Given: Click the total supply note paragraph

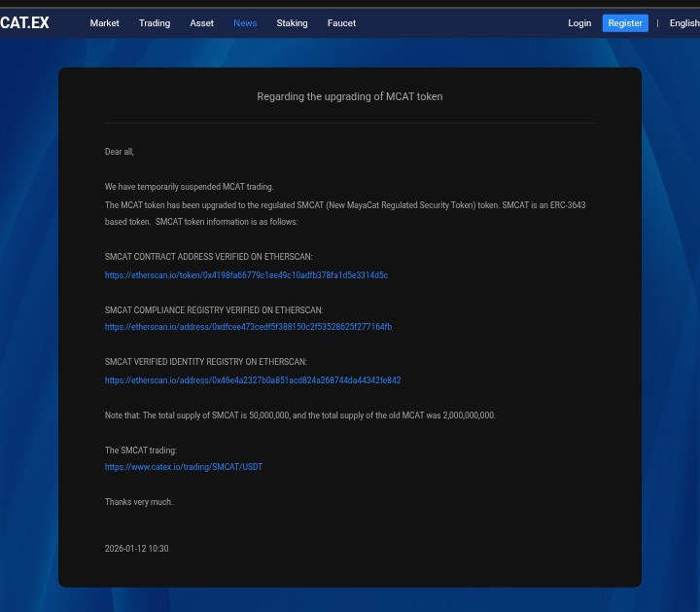Looking at the screenshot, I should (x=299, y=415).
